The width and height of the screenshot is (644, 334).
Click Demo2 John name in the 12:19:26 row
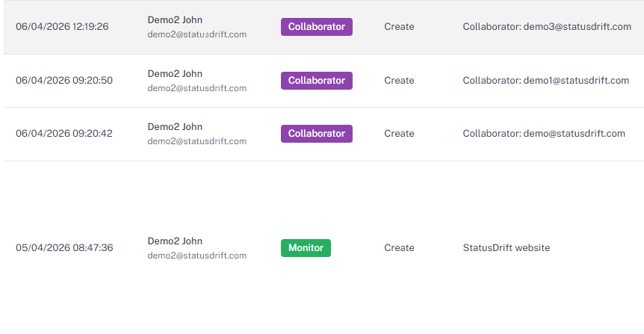tap(175, 20)
